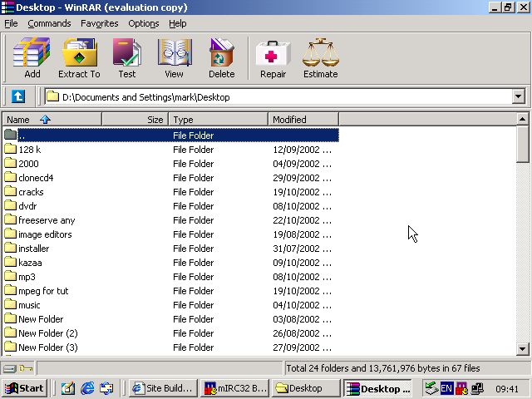Click the 22/10/2002 modified date
Viewport: 532px width, 399px height.
point(302,220)
